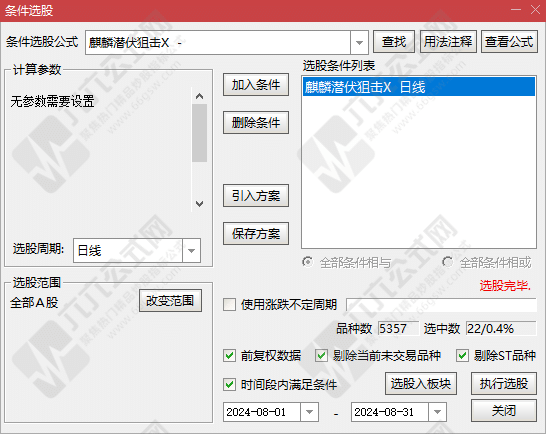This screenshot has height=434, width=546.
Task: Click the parameter panel scroll up arrow
Action: point(199,96)
